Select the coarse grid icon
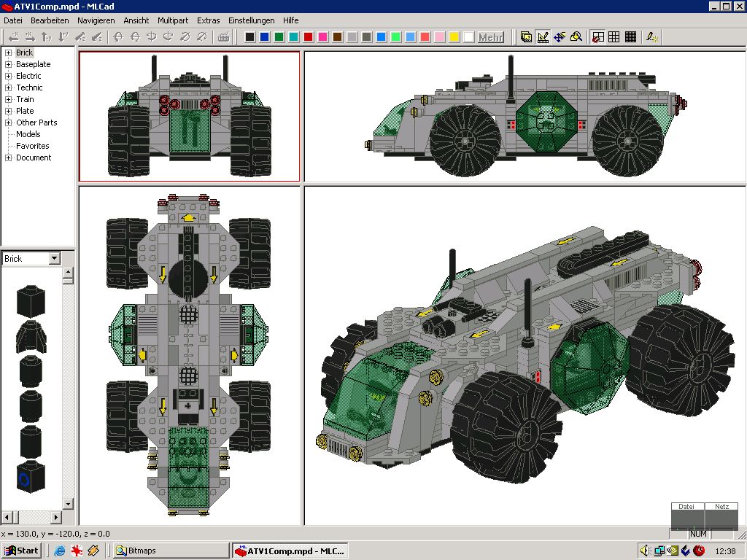 [597, 36]
